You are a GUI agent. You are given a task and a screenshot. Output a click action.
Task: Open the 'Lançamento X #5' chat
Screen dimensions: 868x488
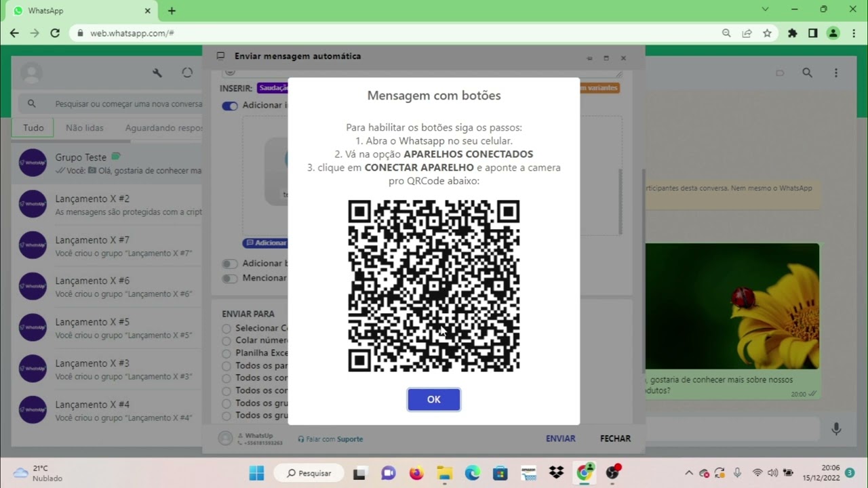click(x=106, y=328)
